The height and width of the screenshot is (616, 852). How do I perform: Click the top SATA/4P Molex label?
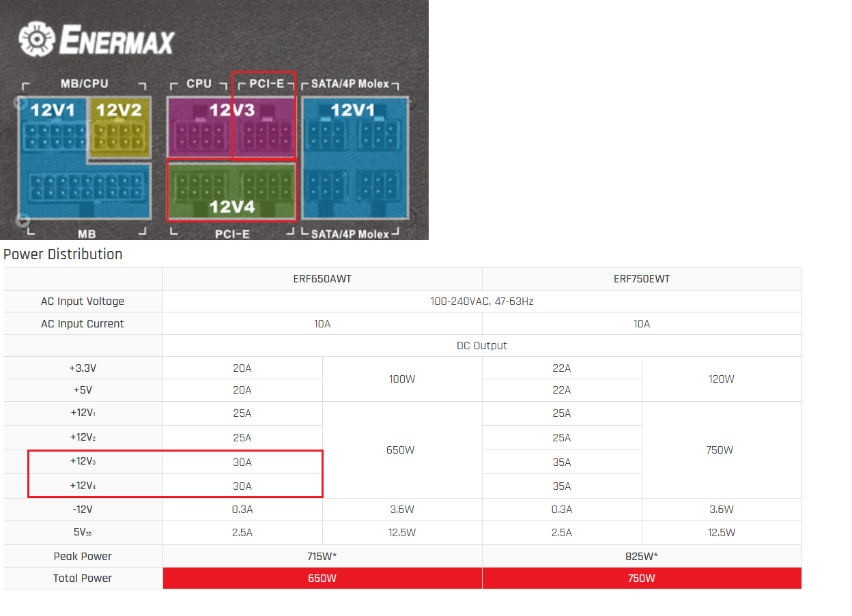(x=350, y=84)
